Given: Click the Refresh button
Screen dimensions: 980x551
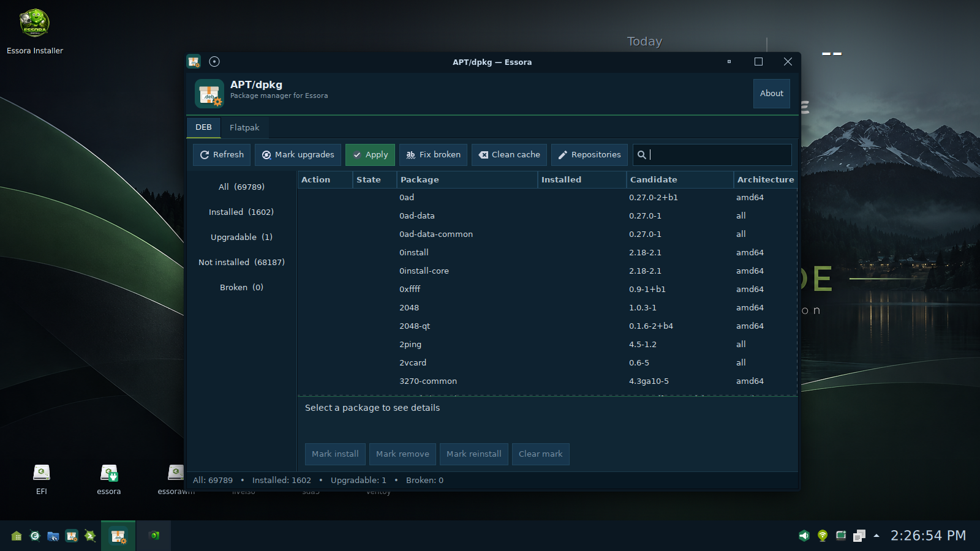Looking at the screenshot, I should pos(222,155).
